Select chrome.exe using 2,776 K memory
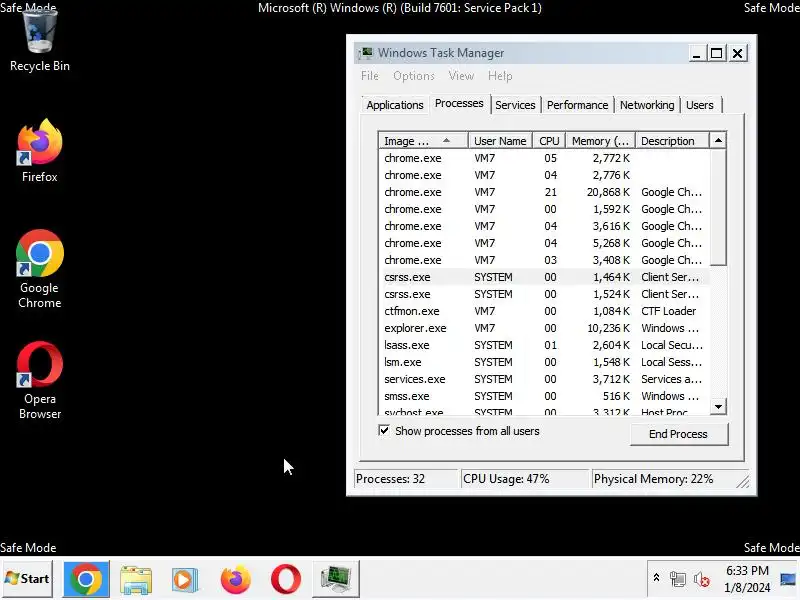 coord(544,175)
